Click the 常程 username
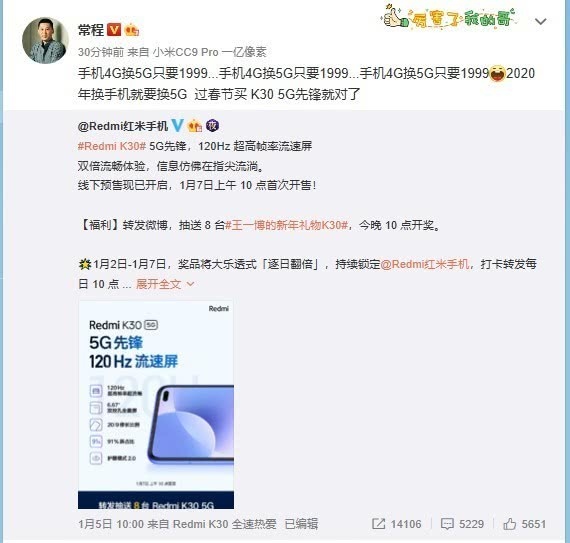Image resolution: width=570 pixels, height=543 pixels. point(91,30)
